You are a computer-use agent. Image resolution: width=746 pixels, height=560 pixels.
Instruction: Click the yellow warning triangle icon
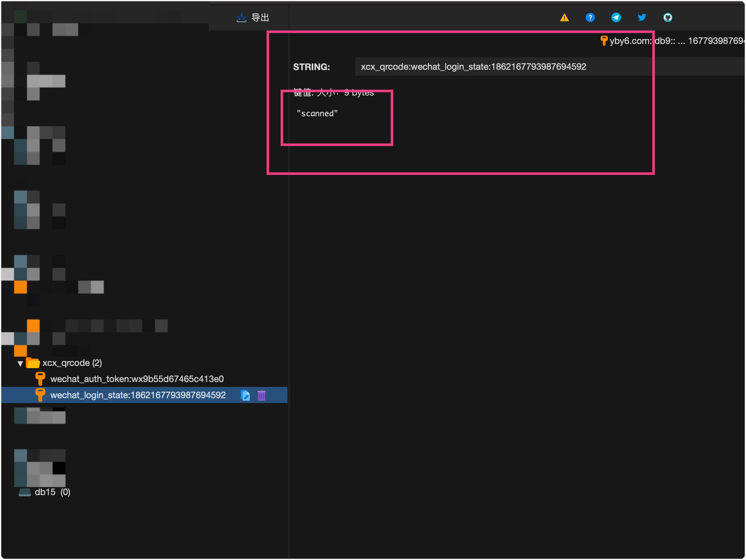tap(564, 17)
